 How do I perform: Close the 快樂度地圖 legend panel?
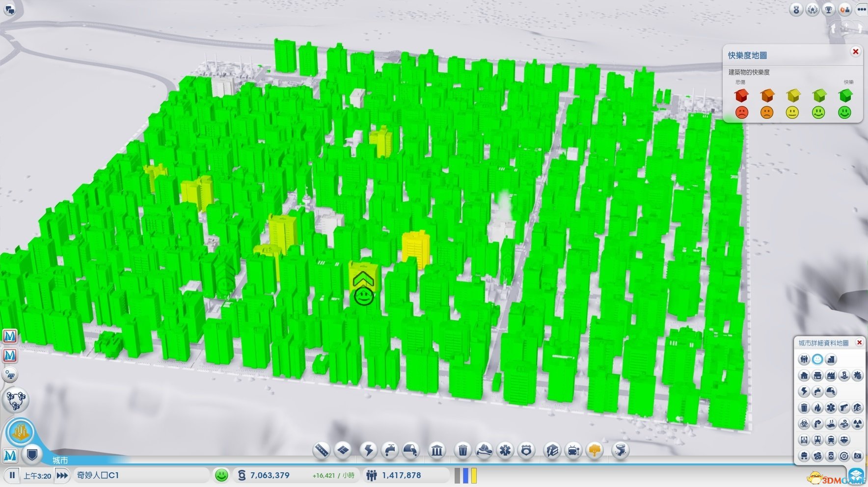coord(855,52)
